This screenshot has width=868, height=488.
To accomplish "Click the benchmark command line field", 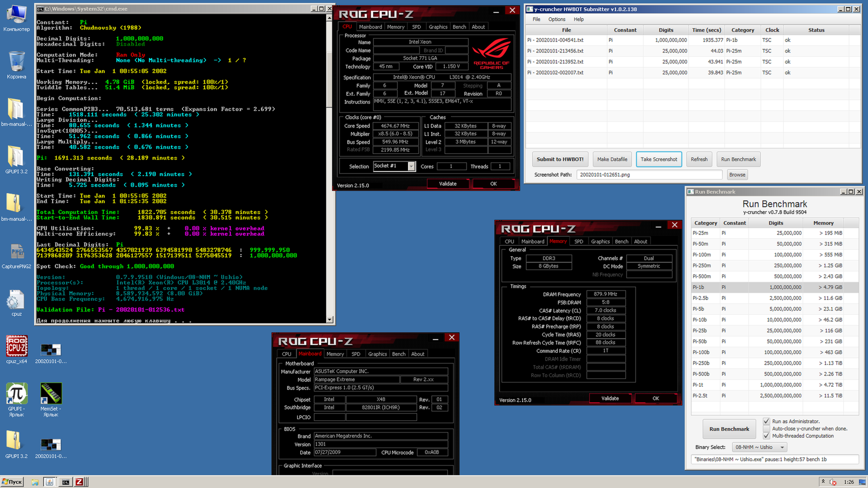I will point(775,459).
